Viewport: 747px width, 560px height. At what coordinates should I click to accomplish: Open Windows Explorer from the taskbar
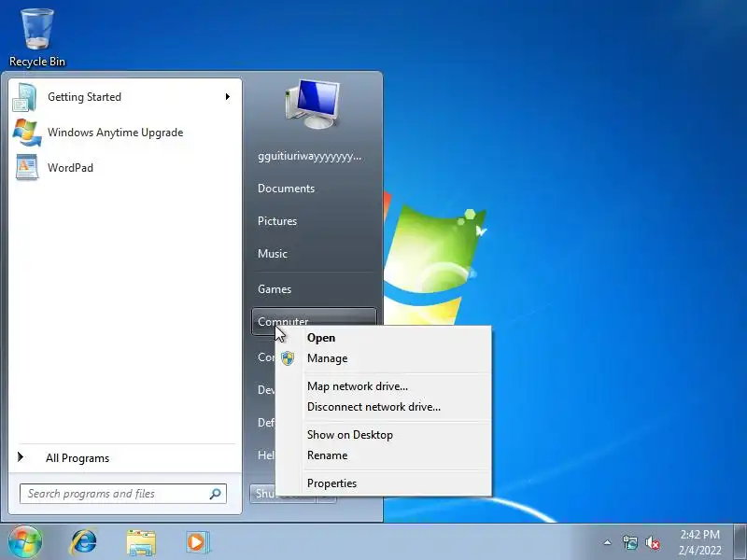(x=141, y=542)
